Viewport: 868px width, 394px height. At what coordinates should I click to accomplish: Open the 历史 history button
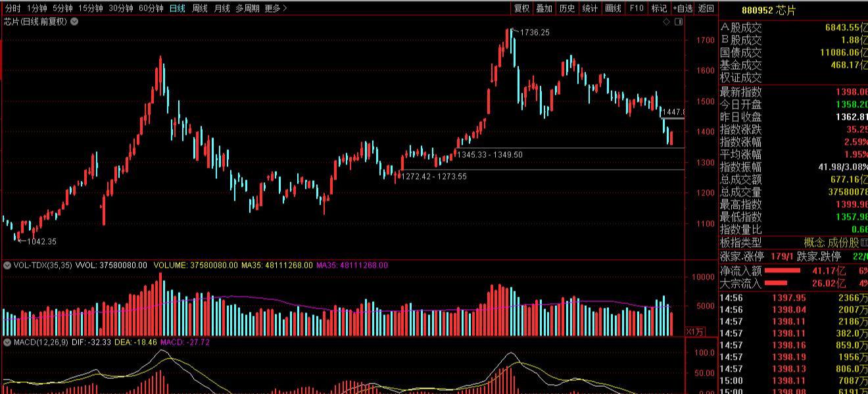(x=567, y=9)
